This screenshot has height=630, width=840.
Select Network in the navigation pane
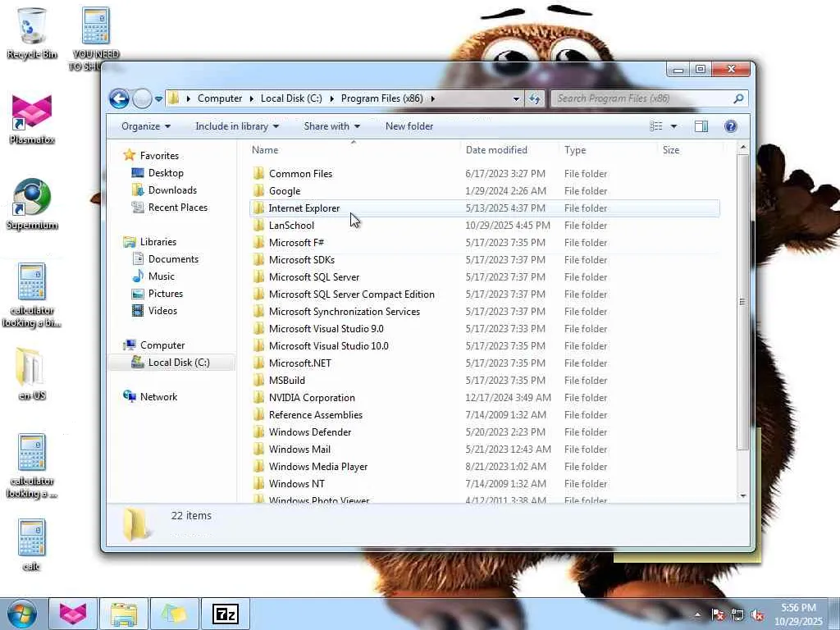tap(158, 397)
